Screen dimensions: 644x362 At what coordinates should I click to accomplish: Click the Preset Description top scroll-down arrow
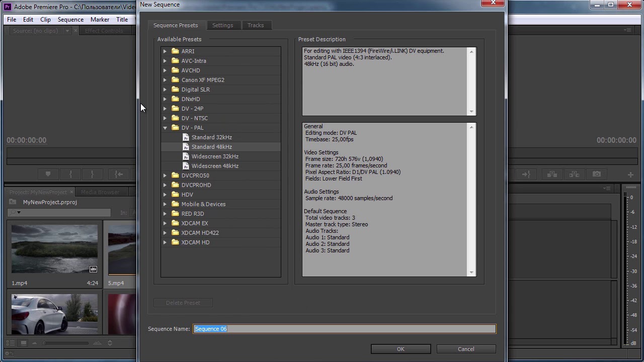click(471, 112)
